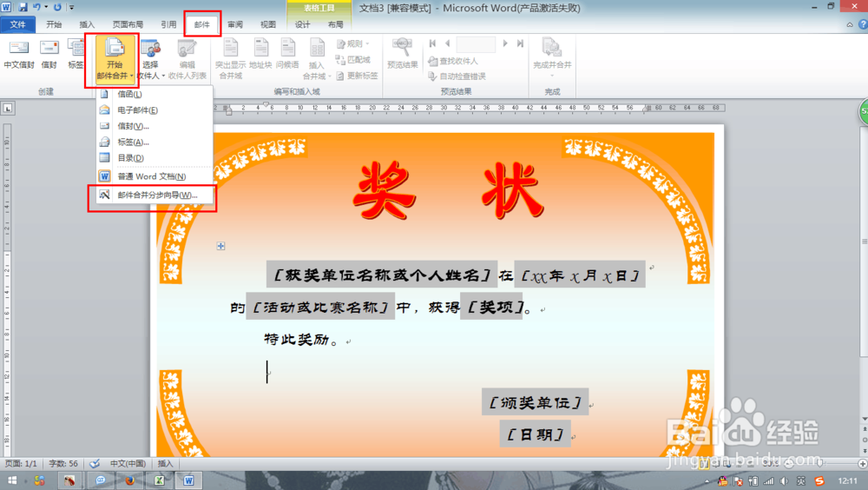Click the activity placeholder [活动或比赛名称]
This screenshot has width=868, height=490.
coord(320,307)
